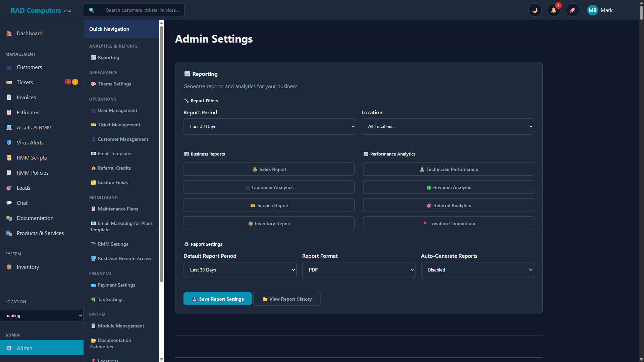Change the Report Format from PDF
644x362 pixels.
click(359, 270)
